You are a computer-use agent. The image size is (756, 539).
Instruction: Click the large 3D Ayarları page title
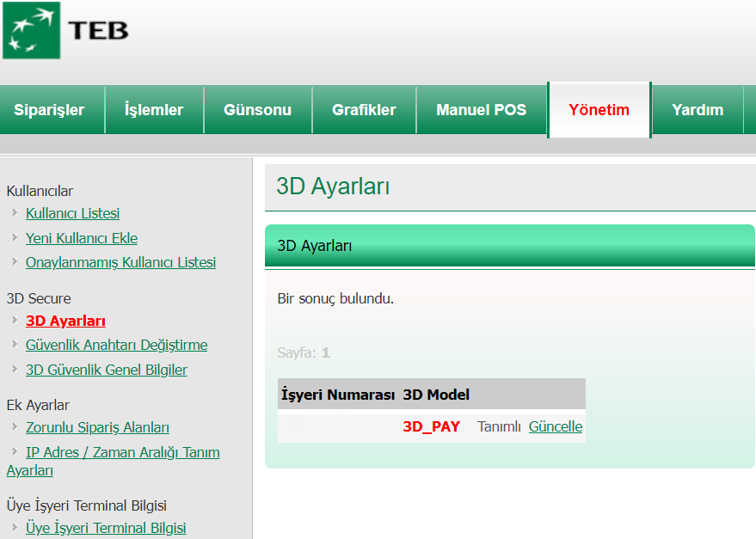[333, 187]
